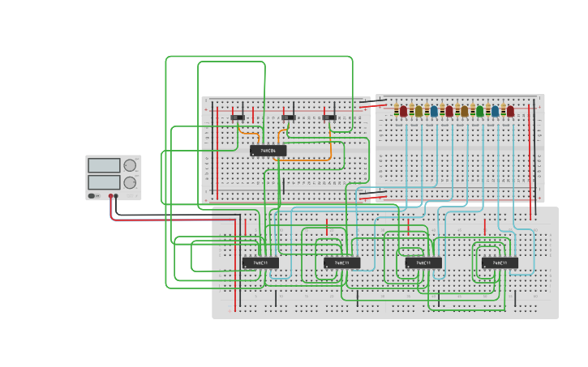588x367 pixels.
Task: Select the orange LED
Action: (465, 111)
